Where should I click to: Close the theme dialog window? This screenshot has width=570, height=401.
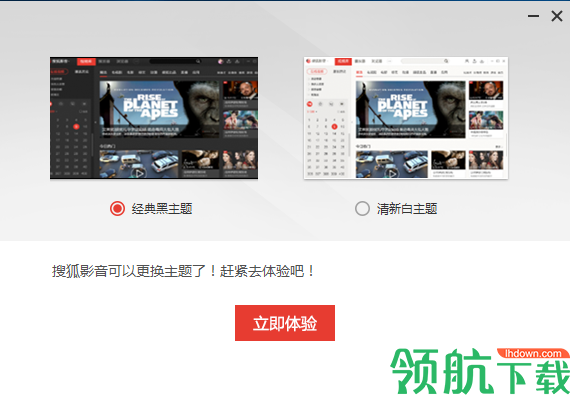pyautogui.click(x=557, y=16)
